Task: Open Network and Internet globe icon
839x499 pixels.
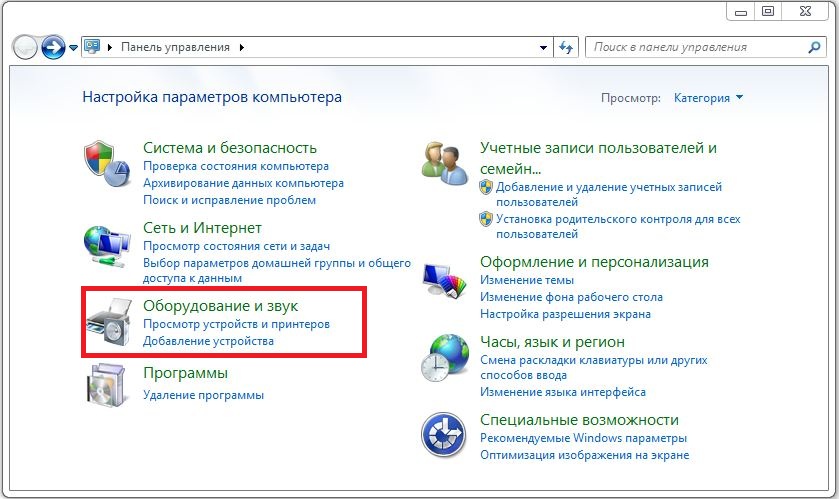Action: 107,247
